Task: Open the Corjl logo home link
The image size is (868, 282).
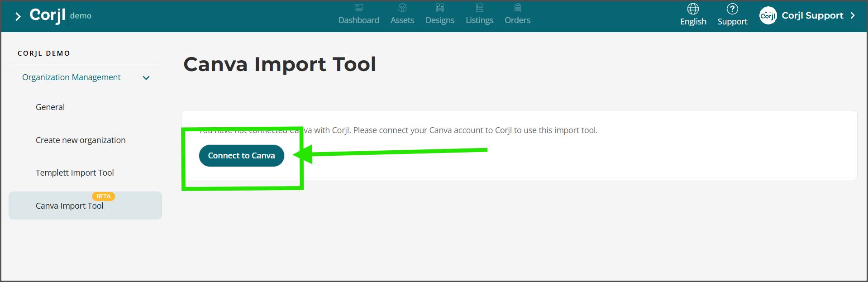Action: pyautogui.click(x=48, y=15)
